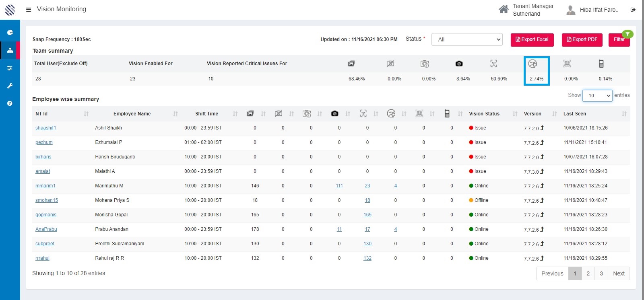Sort table by Last Seen column
The height and width of the screenshot is (300, 644).
click(x=624, y=114)
